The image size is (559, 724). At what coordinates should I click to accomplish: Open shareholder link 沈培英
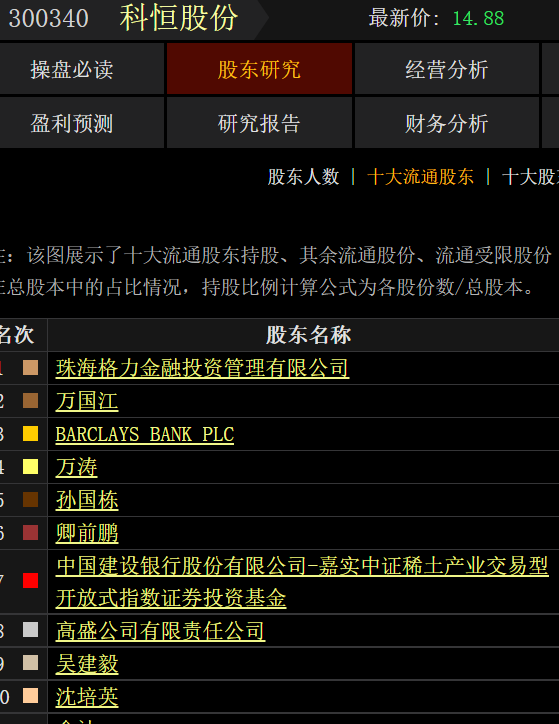click(x=87, y=697)
